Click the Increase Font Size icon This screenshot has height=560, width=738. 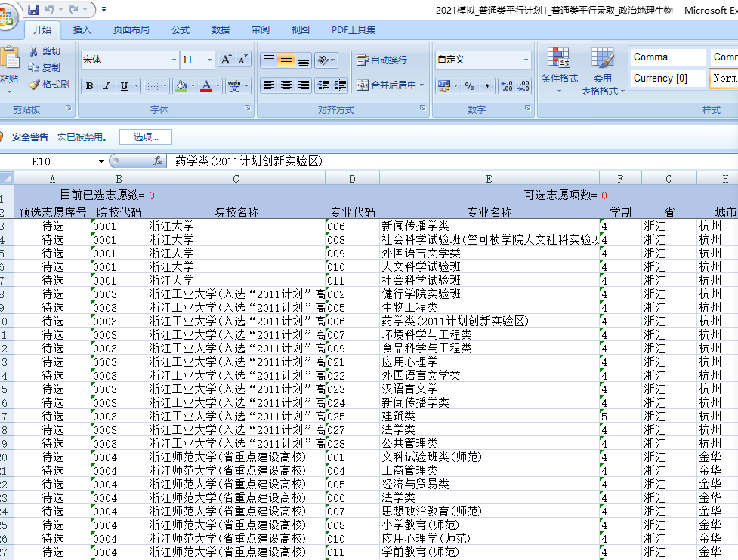click(x=226, y=60)
